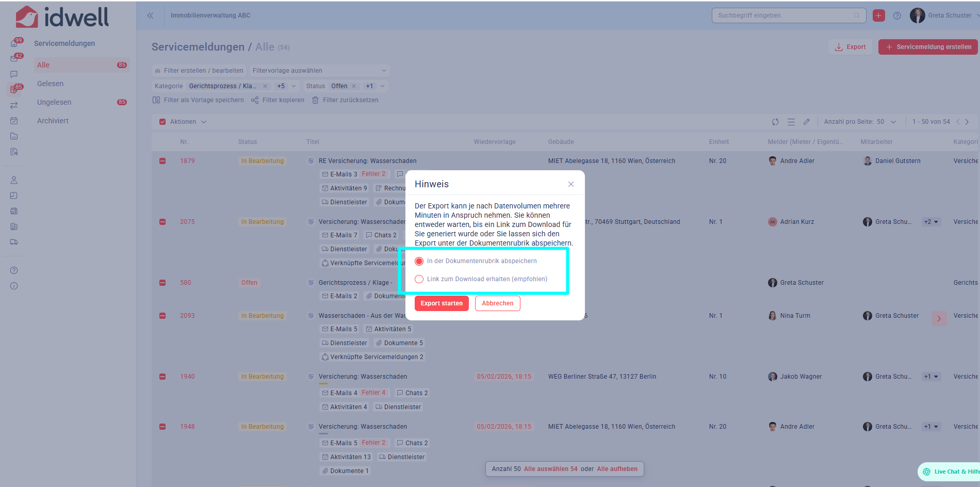This screenshot has height=487, width=980.
Task: Uncheck the row checkbox for ticket 1879
Action: coord(162,161)
